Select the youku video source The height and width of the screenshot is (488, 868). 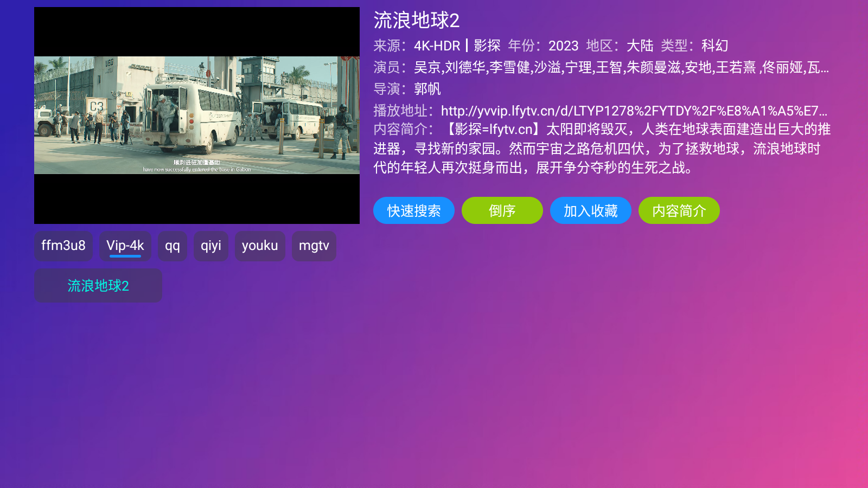pyautogui.click(x=260, y=246)
